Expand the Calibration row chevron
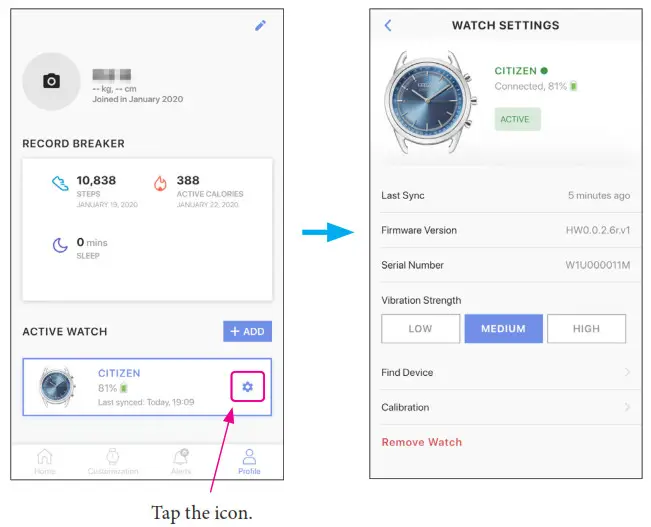 click(x=627, y=407)
